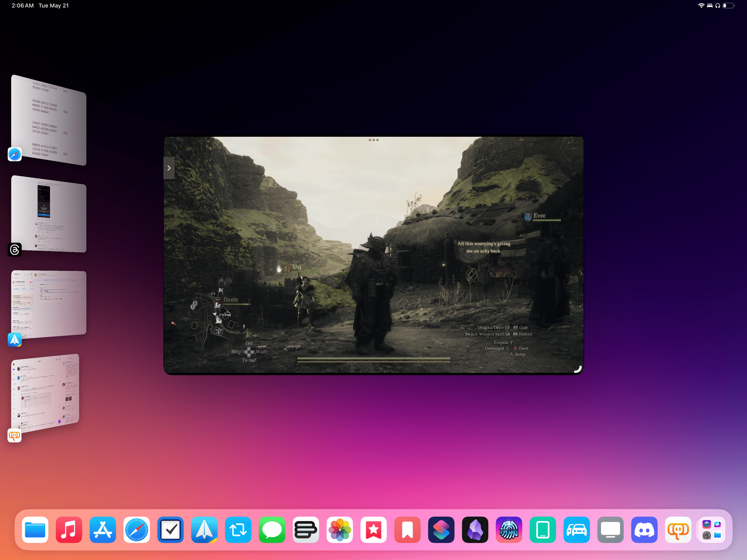Open Messages from the dock

[x=272, y=530]
